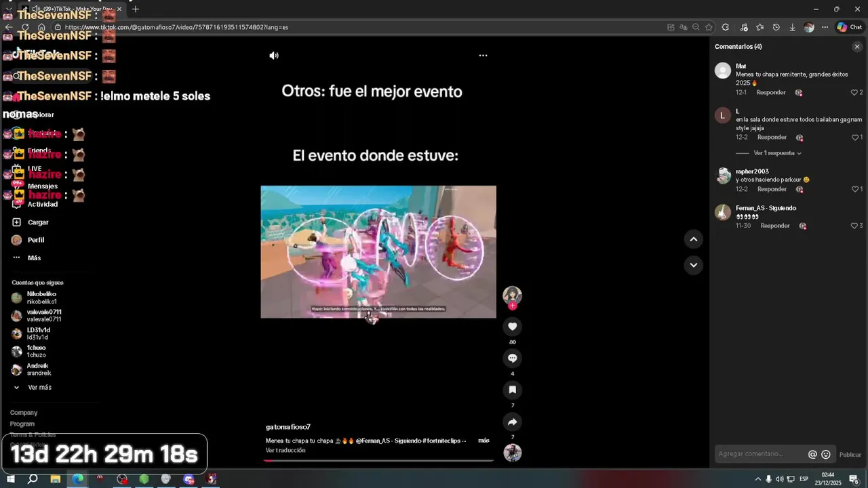
Task: Mute the TikTok video sound
Action: pyautogui.click(x=274, y=56)
